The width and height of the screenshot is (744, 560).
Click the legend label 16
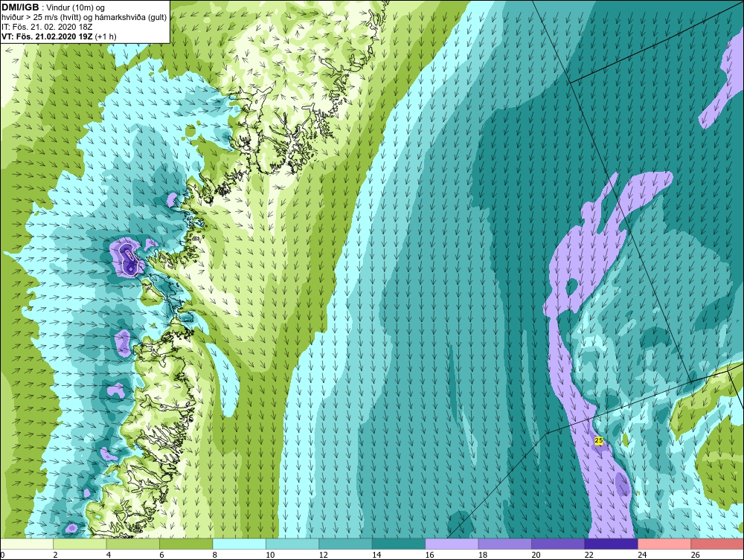(429, 555)
